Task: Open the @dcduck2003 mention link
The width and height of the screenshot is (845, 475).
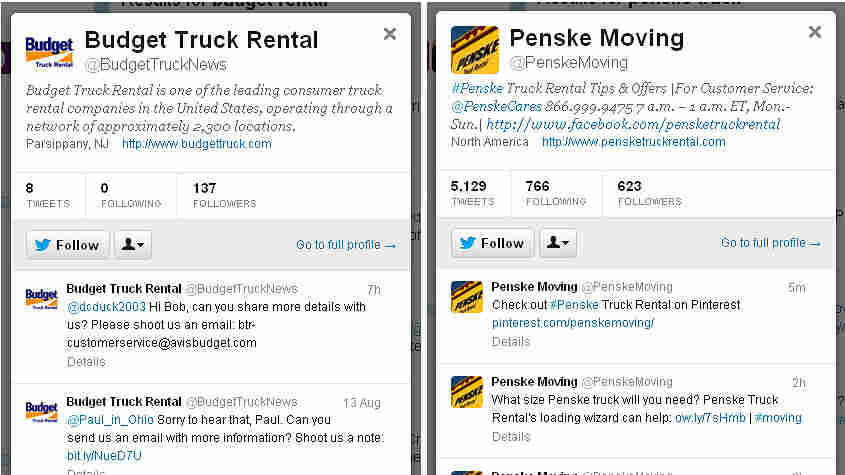Action: [106, 307]
